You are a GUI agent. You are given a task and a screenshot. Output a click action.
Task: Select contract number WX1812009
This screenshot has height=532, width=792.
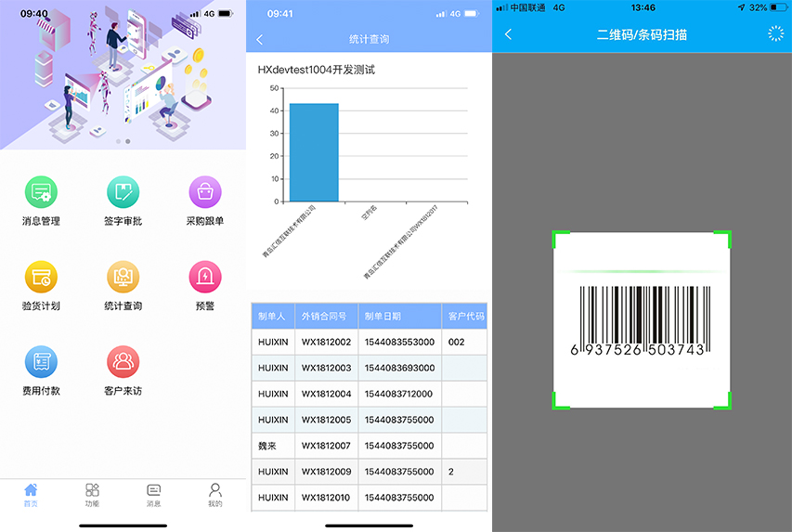(326, 472)
